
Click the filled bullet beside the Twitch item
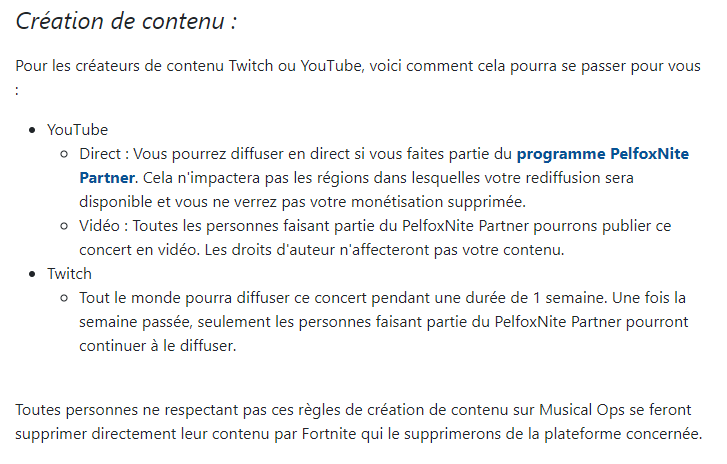[37, 274]
